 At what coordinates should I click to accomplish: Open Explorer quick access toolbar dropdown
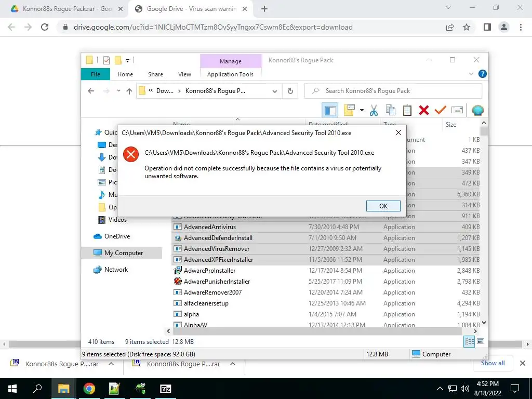pos(128,61)
